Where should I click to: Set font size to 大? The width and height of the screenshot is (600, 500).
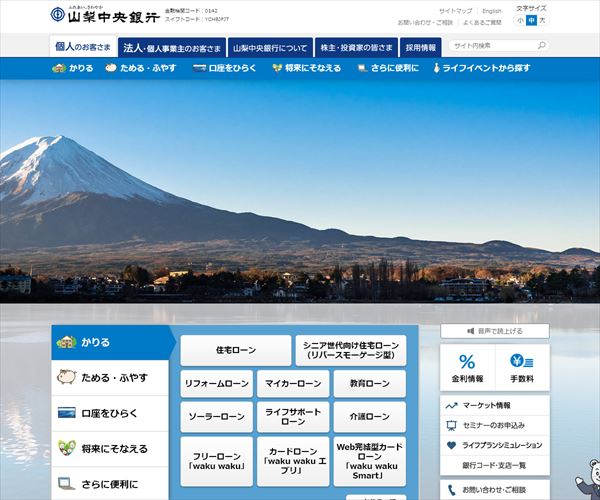[x=543, y=21]
